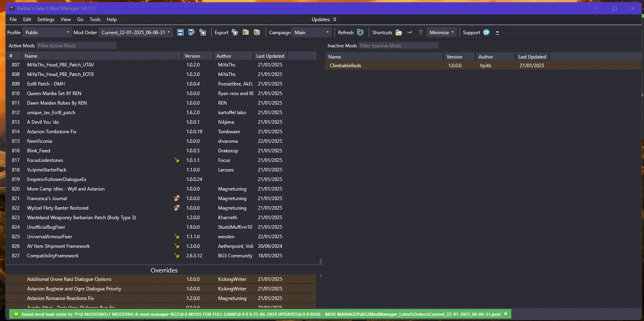
Task: Click the Add new order icon
Action: [x=203, y=32]
